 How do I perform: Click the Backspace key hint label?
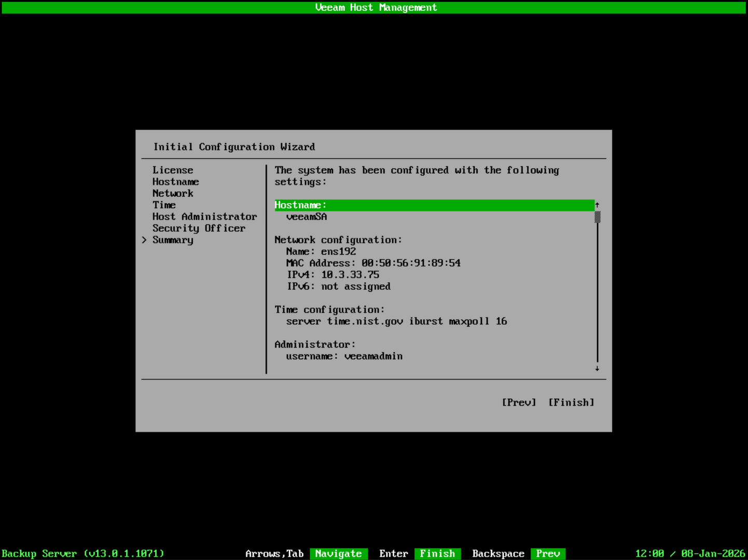point(498,554)
